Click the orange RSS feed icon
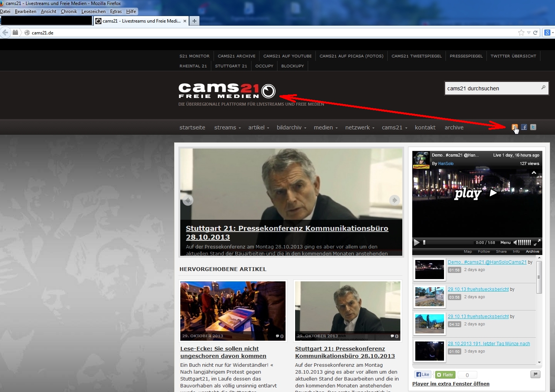 514,127
